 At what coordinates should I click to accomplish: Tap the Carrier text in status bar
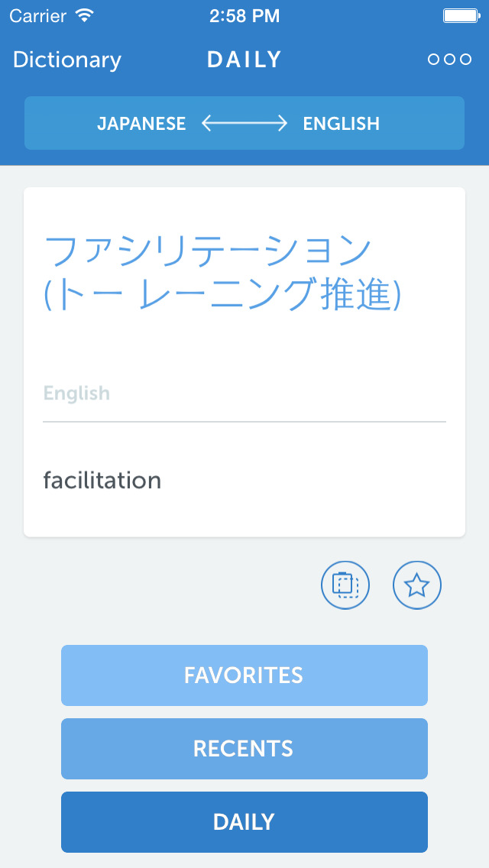(x=38, y=15)
